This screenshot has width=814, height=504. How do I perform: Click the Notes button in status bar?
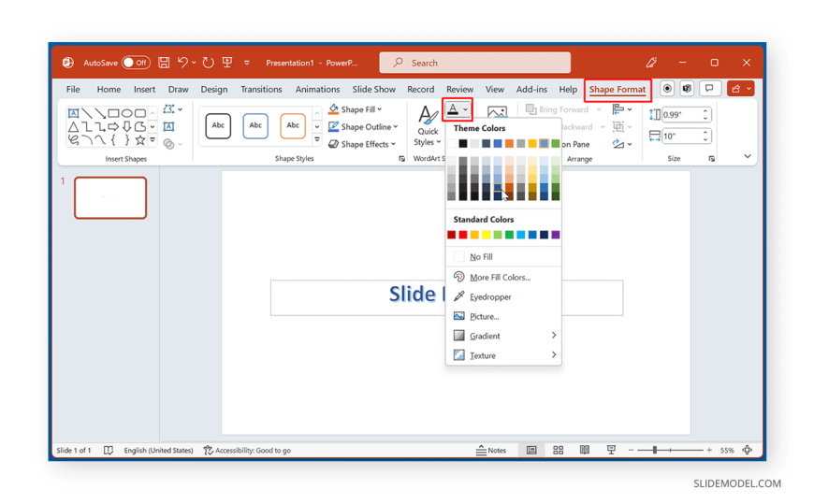point(491,450)
